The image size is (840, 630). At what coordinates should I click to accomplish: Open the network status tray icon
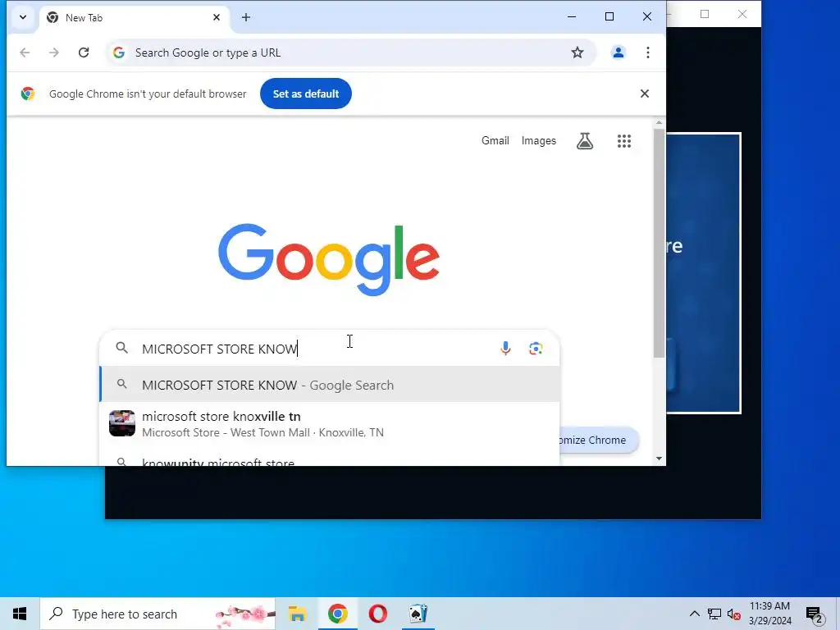(x=714, y=614)
